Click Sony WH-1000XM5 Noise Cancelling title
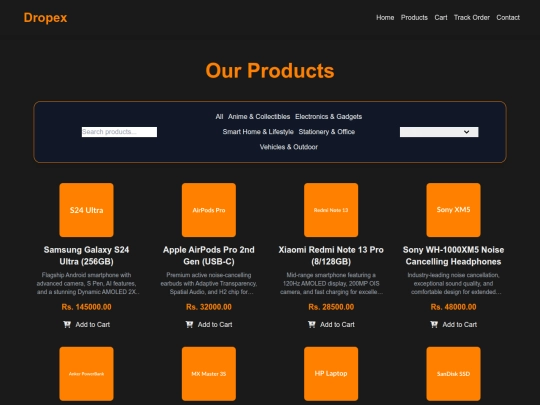This screenshot has height=405, width=540. point(453,256)
